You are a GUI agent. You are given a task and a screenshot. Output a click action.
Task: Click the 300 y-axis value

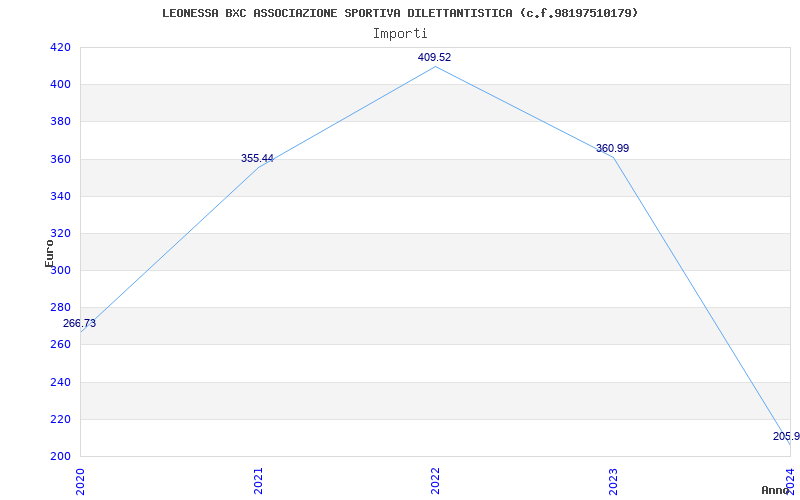click(x=60, y=271)
